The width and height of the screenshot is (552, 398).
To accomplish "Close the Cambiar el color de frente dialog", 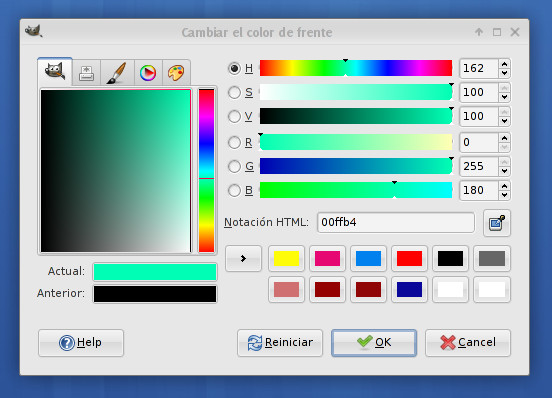I will (x=515, y=32).
